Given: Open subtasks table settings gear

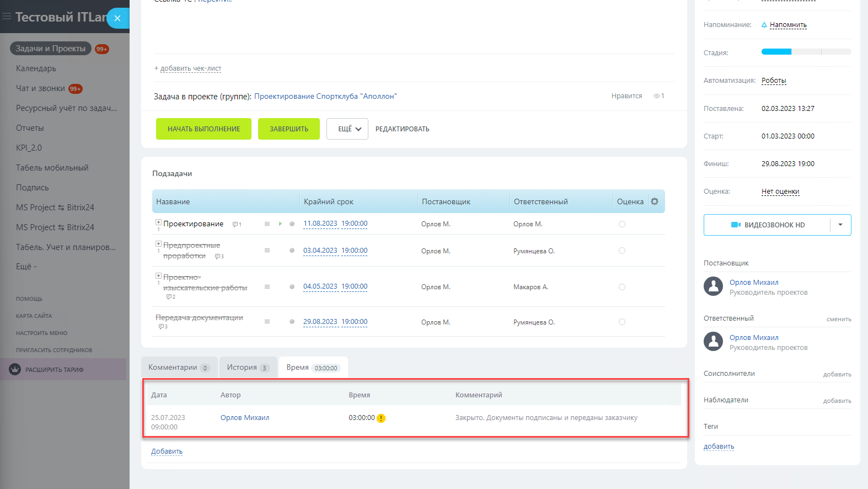Looking at the screenshot, I should click(x=655, y=201).
